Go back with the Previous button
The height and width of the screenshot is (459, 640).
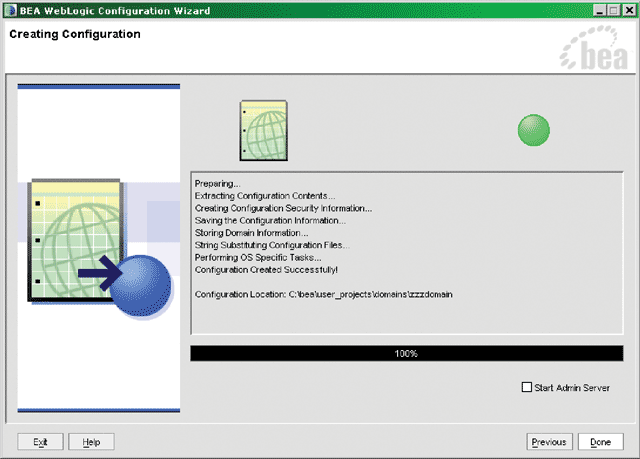click(549, 441)
